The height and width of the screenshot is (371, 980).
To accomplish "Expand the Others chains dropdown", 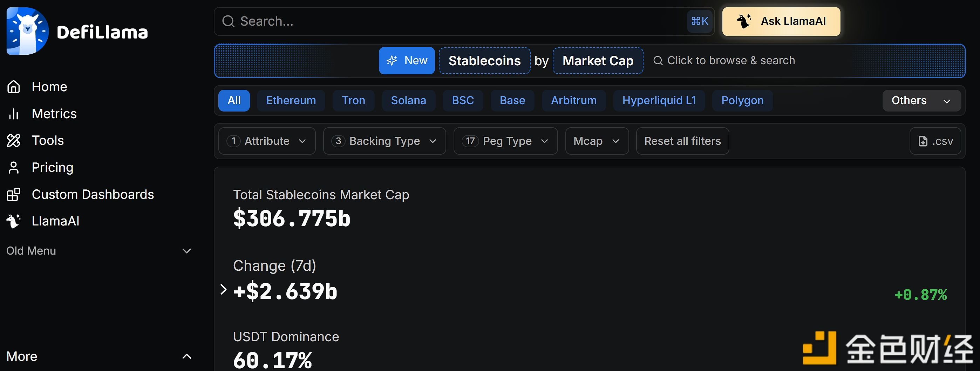I will [921, 100].
